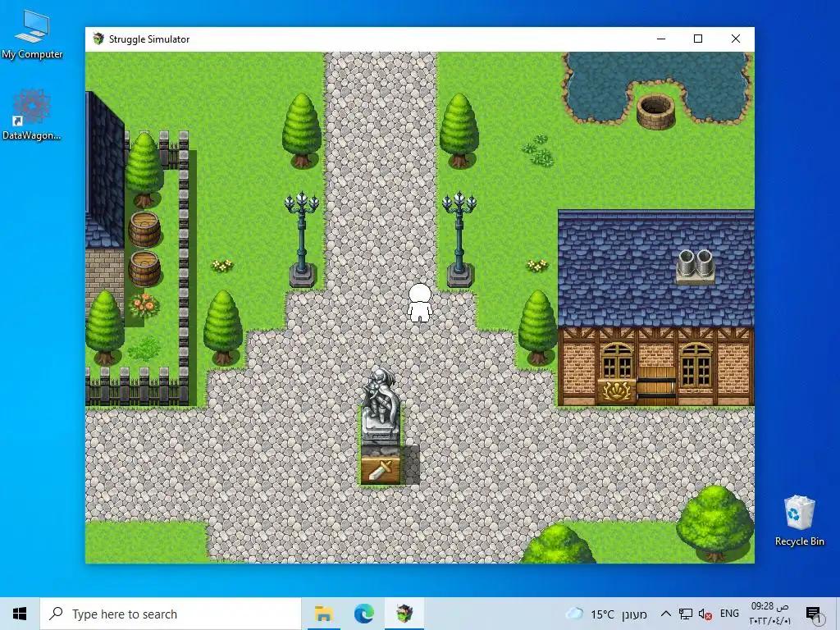Screen dimensions: 840x630
Task: Open network status tray icon
Action: click(685, 614)
